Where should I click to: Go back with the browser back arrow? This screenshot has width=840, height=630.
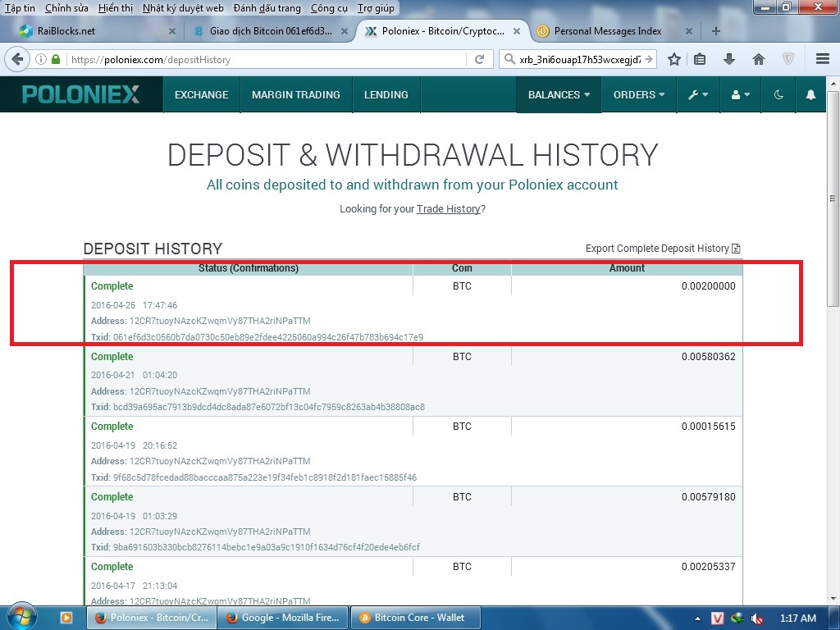pyautogui.click(x=17, y=59)
